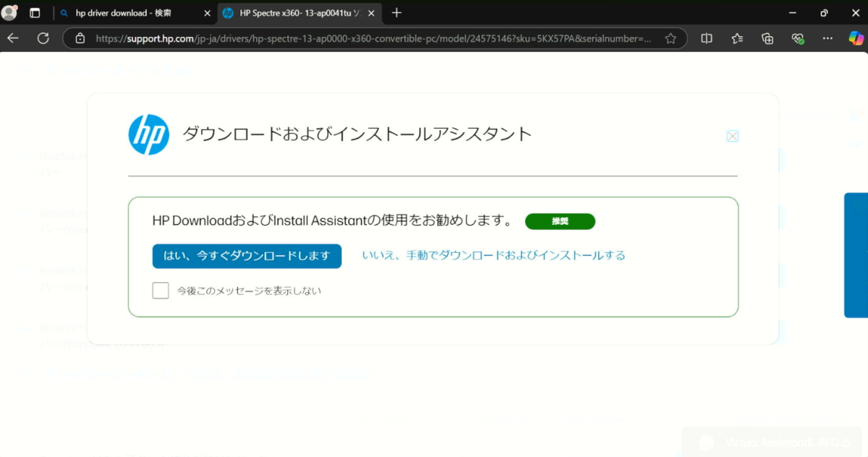Click HP DownloadおよびInstall Assistant recommendation text
868x457 pixels.
pos(333,221)
